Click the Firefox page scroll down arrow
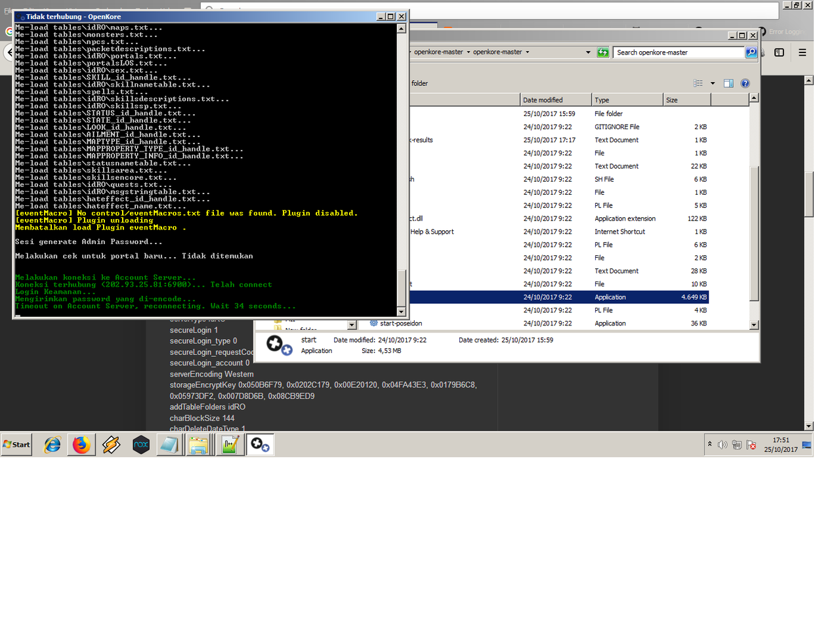 808,426
